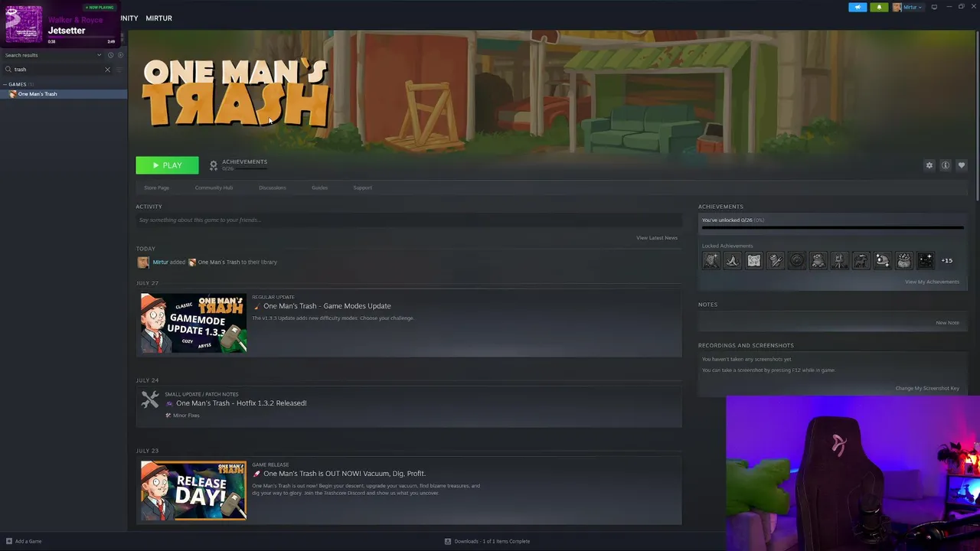Select the treasure sack locked achievement icon

(904, 261)
